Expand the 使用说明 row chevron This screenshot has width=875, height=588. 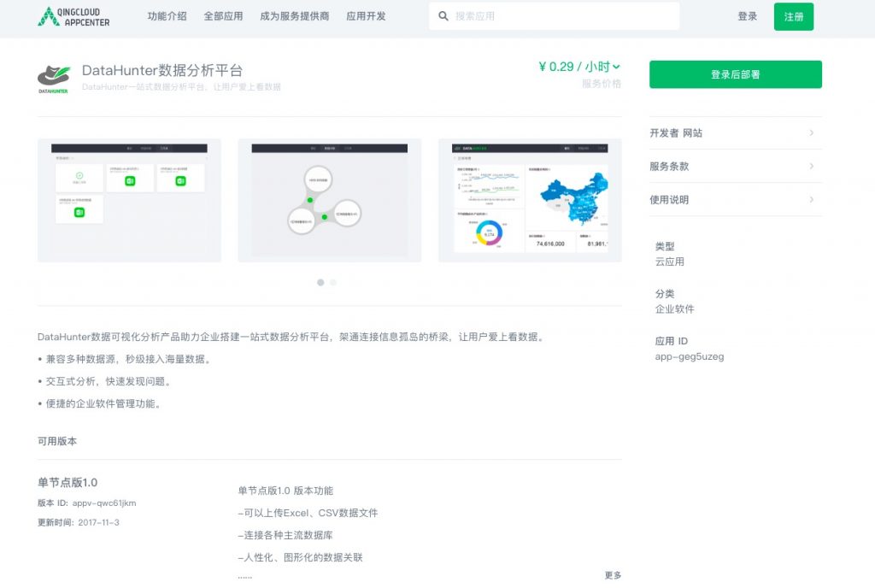(811, 199)
